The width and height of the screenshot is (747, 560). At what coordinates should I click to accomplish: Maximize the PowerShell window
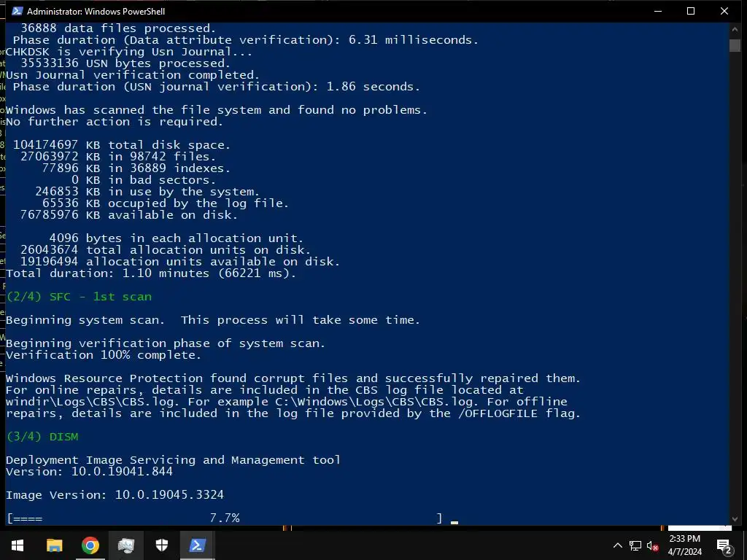tap(691, 11)
